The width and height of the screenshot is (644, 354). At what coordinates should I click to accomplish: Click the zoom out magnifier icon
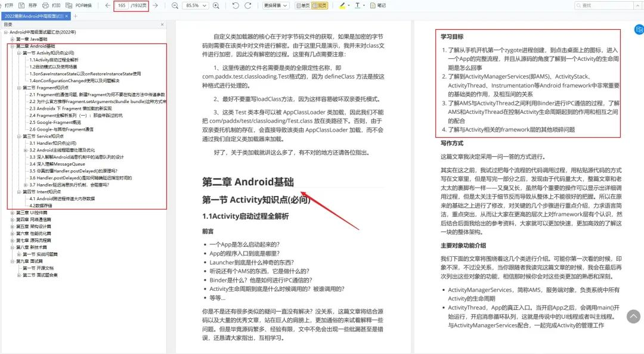pos(175,5)
